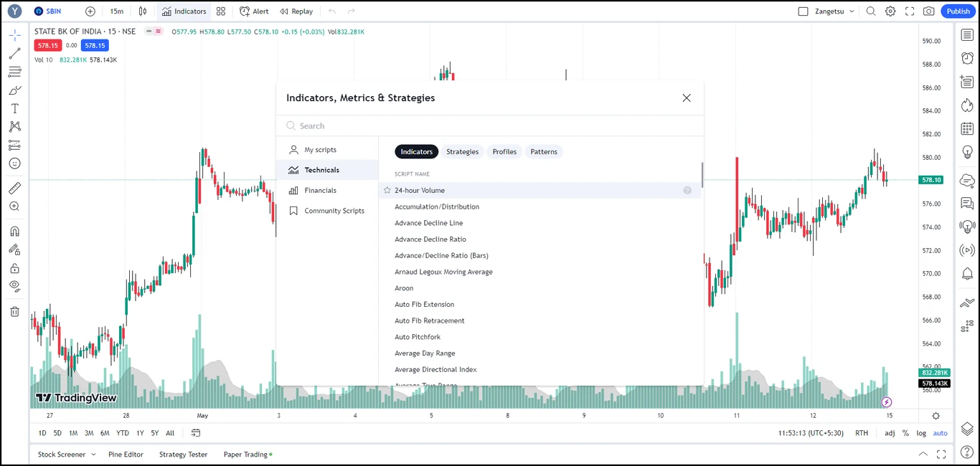This screenshot has height=466, width=980.
Task: Open chart settings gear
Action: tap(890, 11)
